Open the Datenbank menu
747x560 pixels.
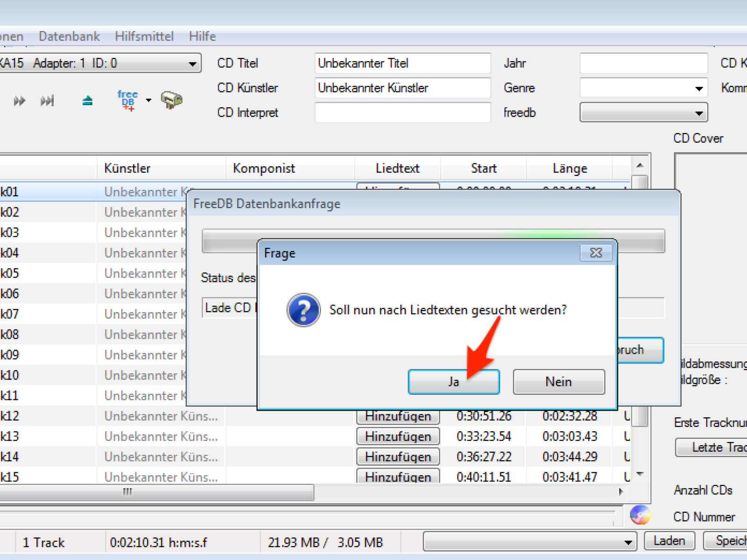(x=69, y=36)
